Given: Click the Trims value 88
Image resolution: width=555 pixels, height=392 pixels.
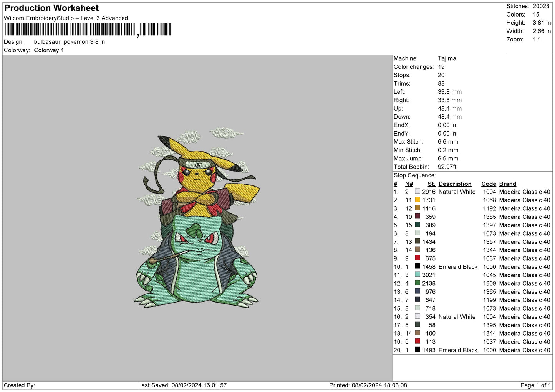Looking at the screenshot, I should pyautogui.click(x=441, y=83).
